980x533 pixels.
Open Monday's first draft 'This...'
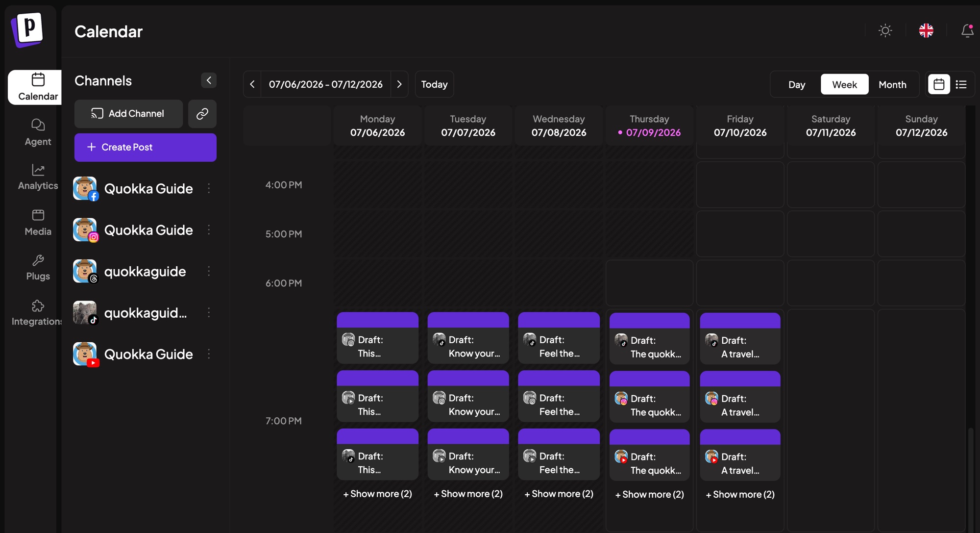(x=377, y=338)
